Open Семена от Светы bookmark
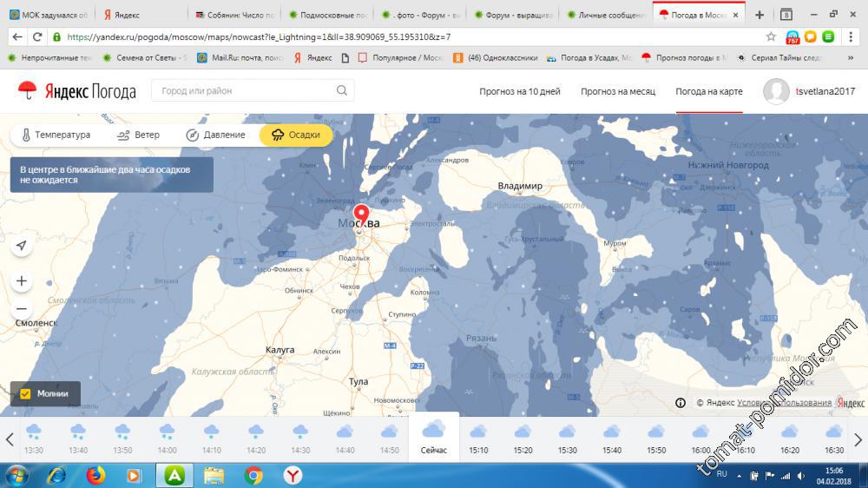 click(x=144, y=57)
